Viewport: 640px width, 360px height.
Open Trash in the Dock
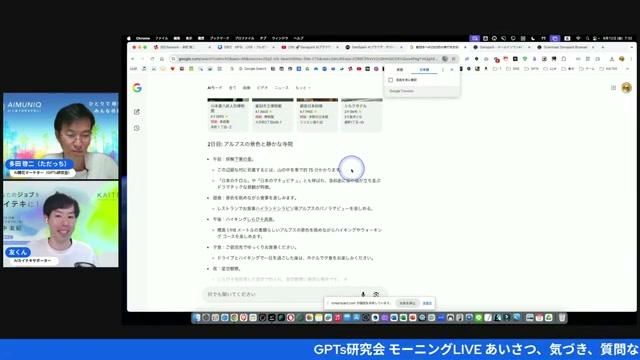pos(562,318)
